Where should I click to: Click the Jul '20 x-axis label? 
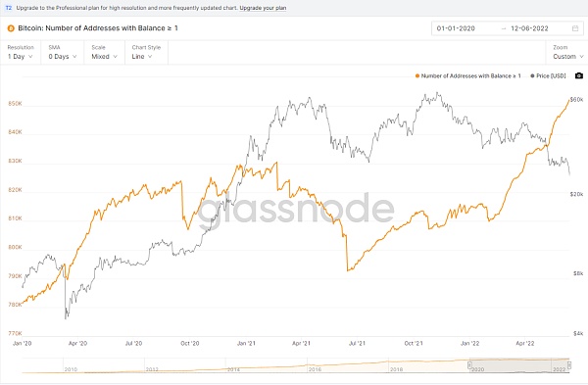pyautogui.click(x=133, y=344)
